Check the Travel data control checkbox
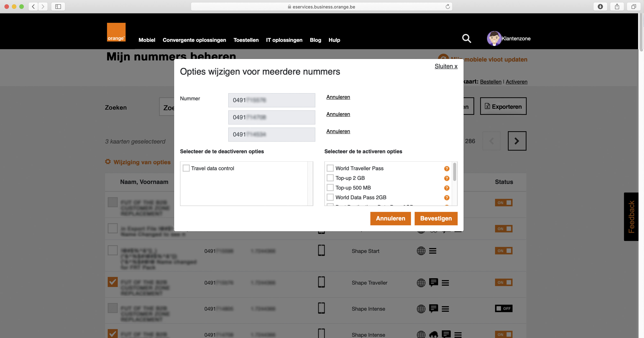Viewport: 644px width, 338px height. click(x=186, y=168)
